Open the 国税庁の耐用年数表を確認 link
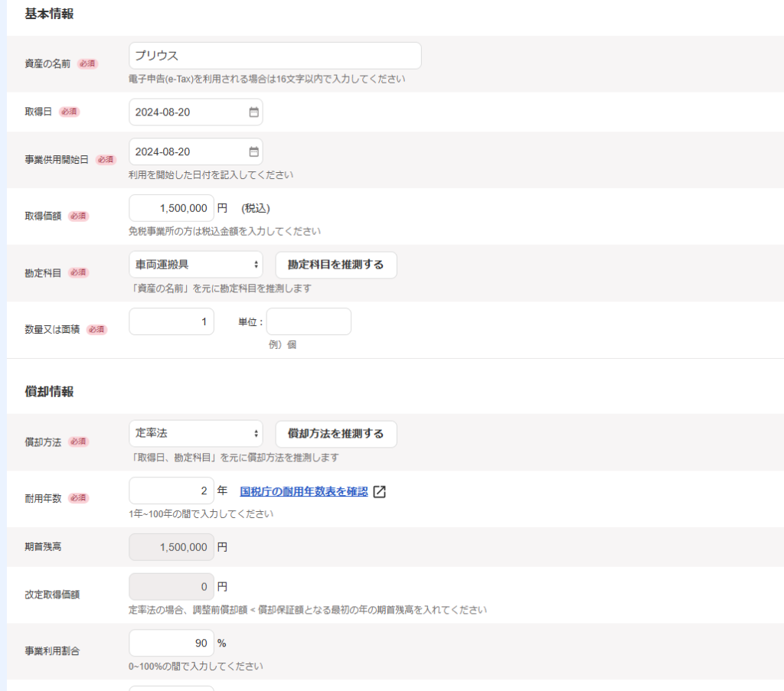This screenshot has height=691, width=784. [304, 491]
